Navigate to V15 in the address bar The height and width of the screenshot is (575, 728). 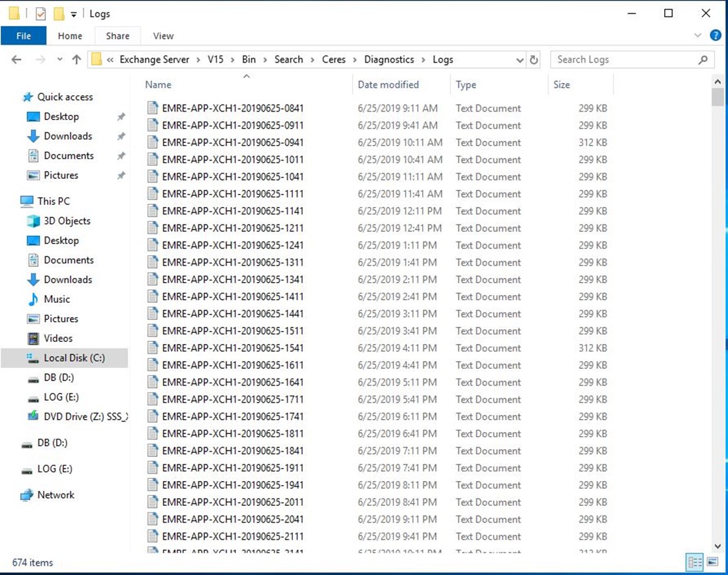tap(215, 59)
